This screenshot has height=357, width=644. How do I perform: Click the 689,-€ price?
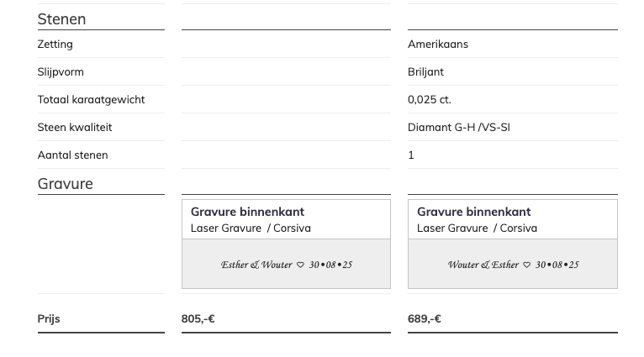coord(425,318)
